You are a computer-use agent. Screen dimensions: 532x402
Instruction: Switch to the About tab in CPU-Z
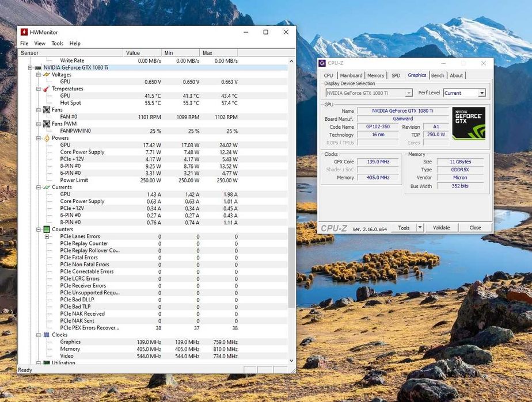[x=457, y=75]
